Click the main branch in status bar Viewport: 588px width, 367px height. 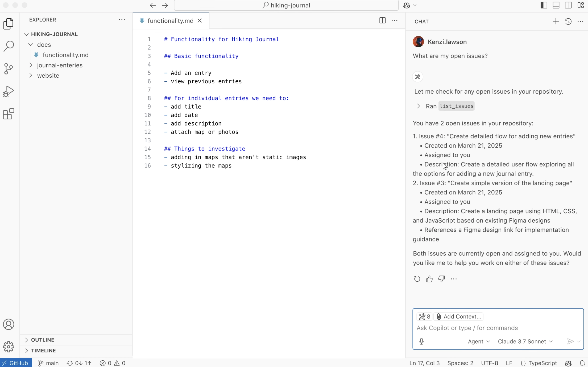tap(49, 363)
